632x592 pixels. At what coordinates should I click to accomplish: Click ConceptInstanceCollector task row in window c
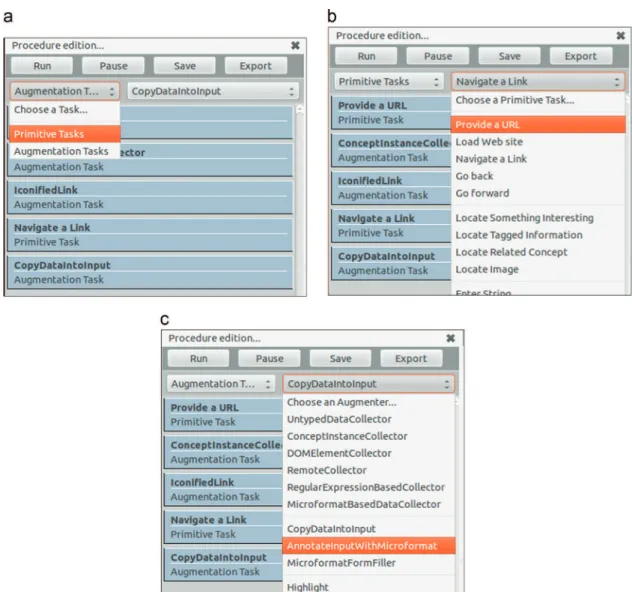pos(223,452)
